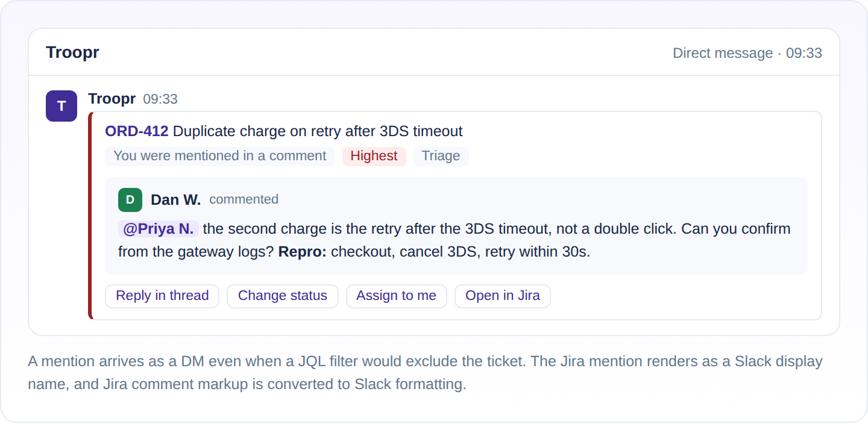The width and height of the screenshot is (868, 424).
Task: Open the ORD-412 ticket link
Action: (137, 131)
